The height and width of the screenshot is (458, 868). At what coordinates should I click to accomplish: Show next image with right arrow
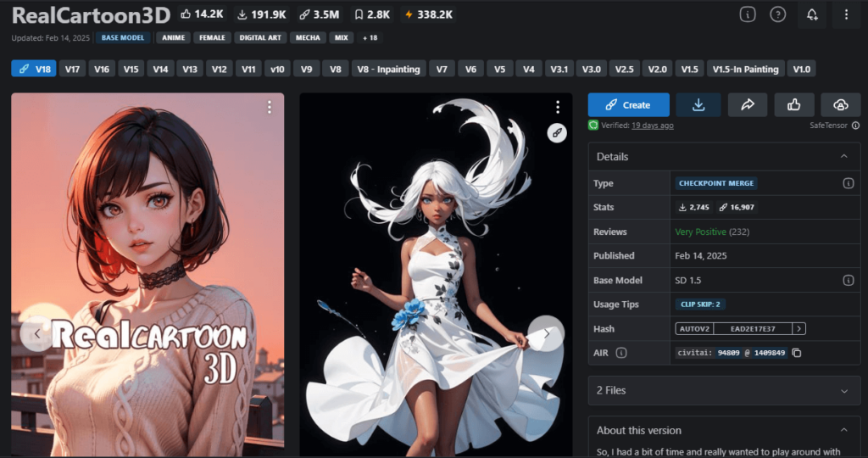(547, 332)
